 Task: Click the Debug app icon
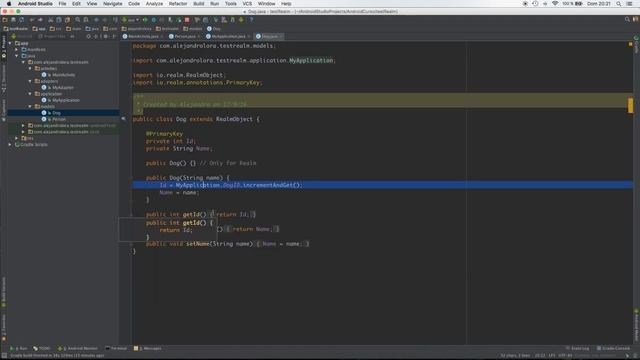(x=154, y=20)
